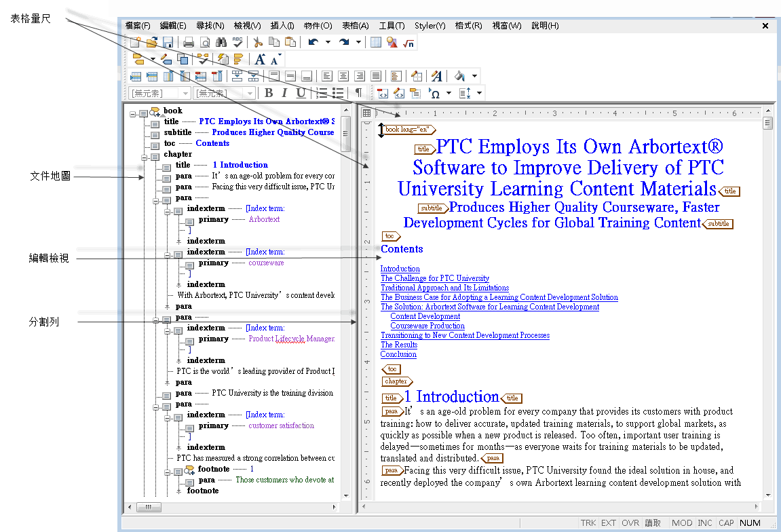Save the document with floppy icon

(x=168, y=42)
